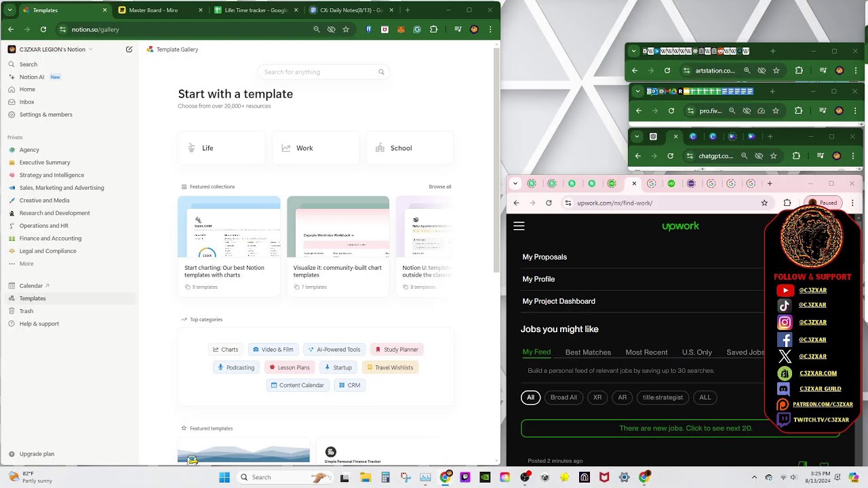This screenshot has height=488, width=868.
Task: Open My Profile in Upwork
Action: (x=538, y=279)
